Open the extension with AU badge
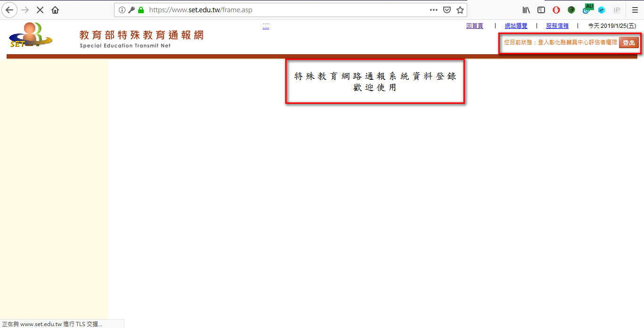This screenshot has width=644, height=328. (587, 8)
